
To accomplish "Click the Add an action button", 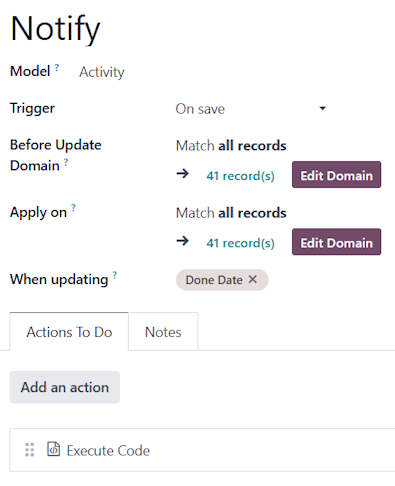I will [x=65, y=387].
